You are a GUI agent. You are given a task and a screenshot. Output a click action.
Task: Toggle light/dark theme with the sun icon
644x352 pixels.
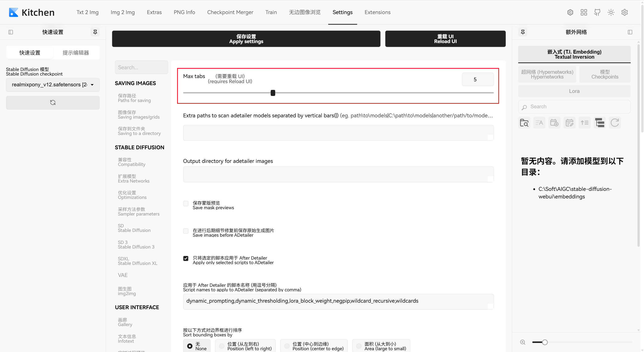611,12
